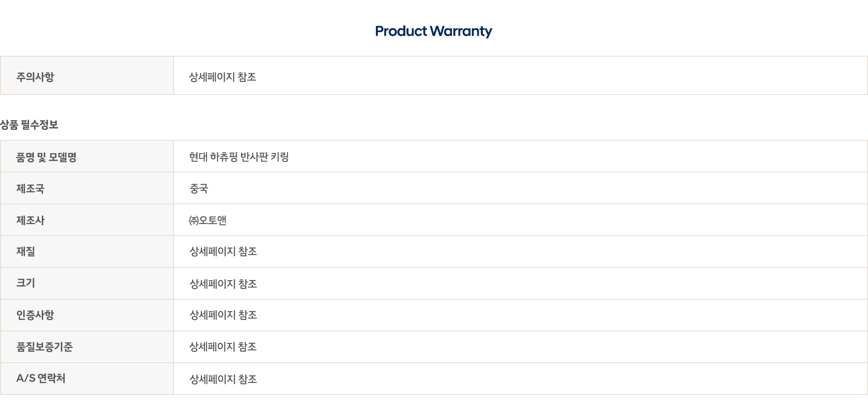Select the 주의사항 label cell
The height and width of the screenshot is (405, 868).
tap(87, 76)
